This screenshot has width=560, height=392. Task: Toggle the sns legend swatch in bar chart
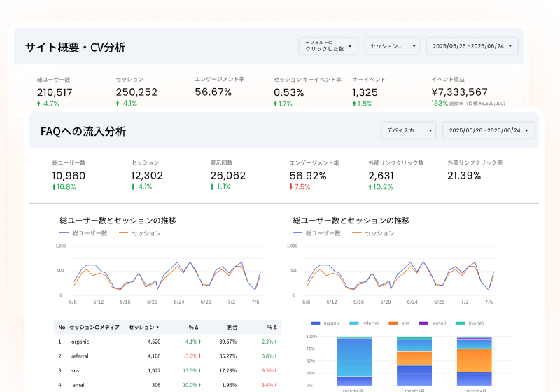(x=393, y=323)
